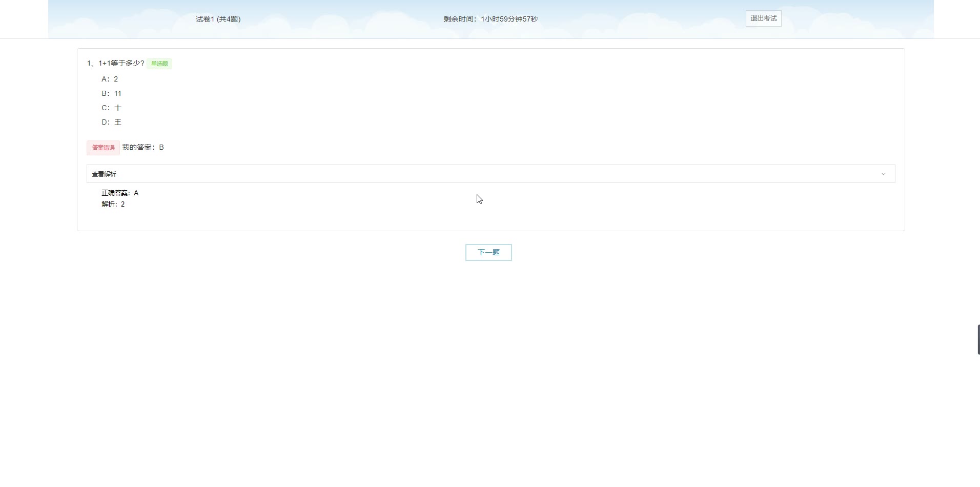Click the 退出考试 button
Viewport: 980px width, 487px height.
pos(763,18)
